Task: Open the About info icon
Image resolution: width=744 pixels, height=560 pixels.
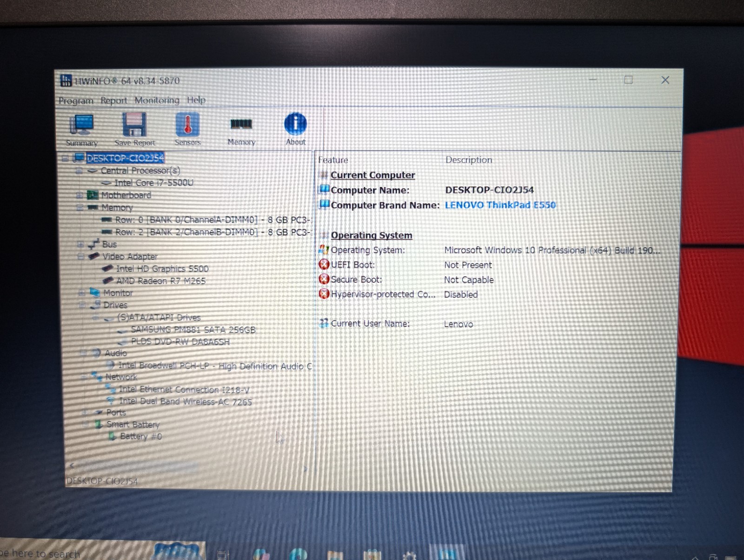Action: (296, 129)
